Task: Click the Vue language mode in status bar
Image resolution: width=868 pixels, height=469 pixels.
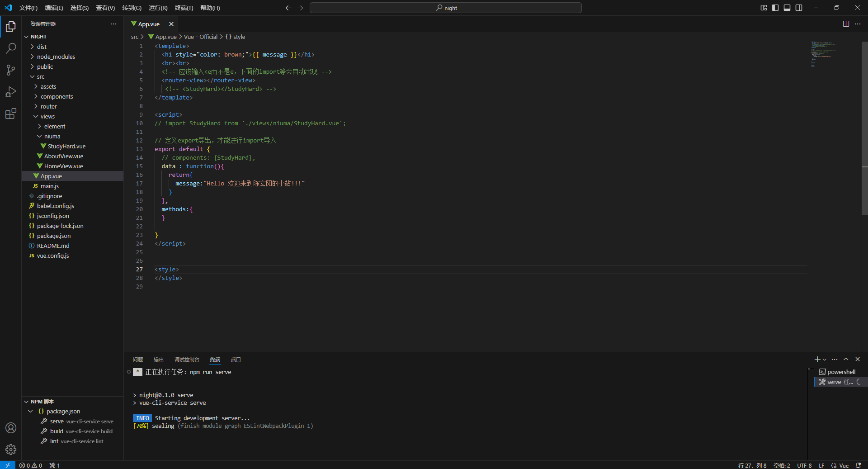Action: pos(844,465)
